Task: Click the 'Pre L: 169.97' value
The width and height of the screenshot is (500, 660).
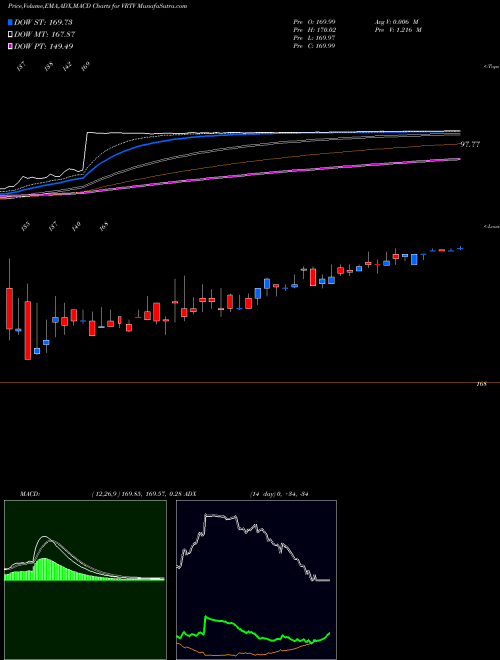Action: pos(314,38)
